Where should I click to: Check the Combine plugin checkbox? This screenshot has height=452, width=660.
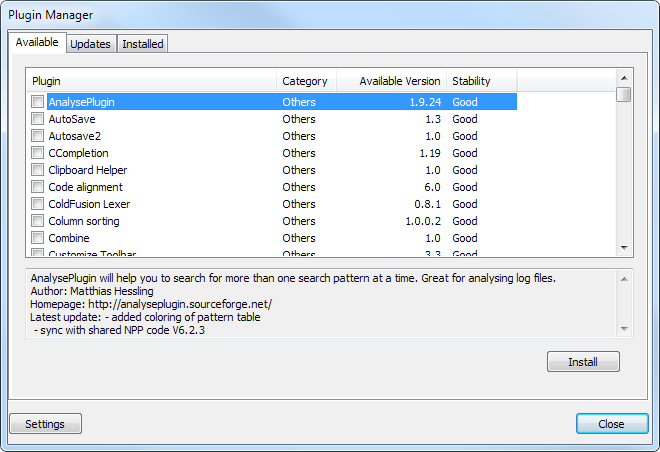(37, 238)
